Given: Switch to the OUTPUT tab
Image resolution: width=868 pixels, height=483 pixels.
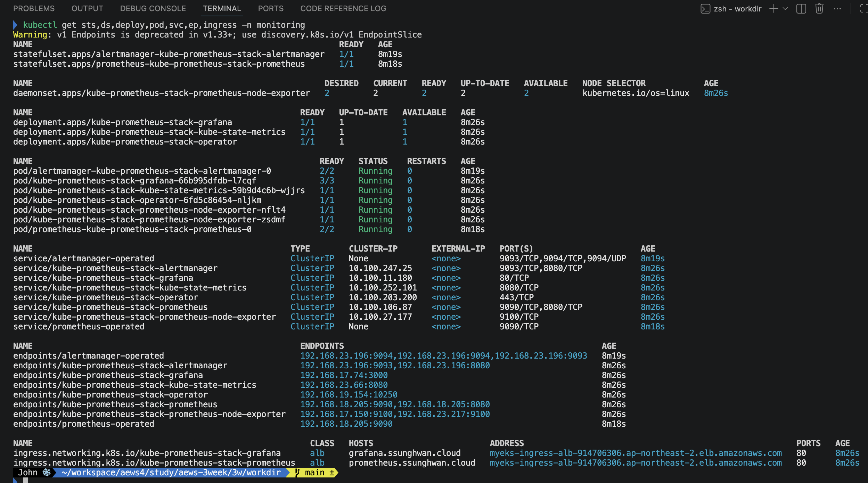Looking at the screenshot, I should [87, 8].
